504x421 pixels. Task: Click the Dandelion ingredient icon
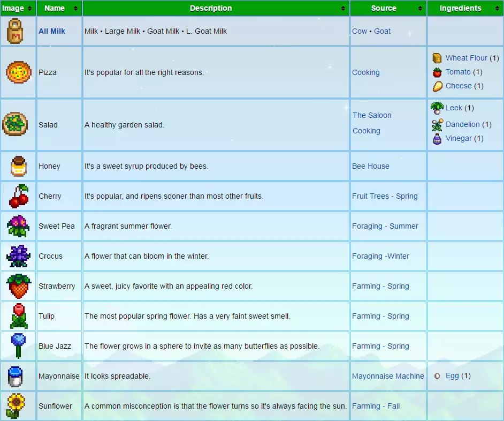pos(437,125)
